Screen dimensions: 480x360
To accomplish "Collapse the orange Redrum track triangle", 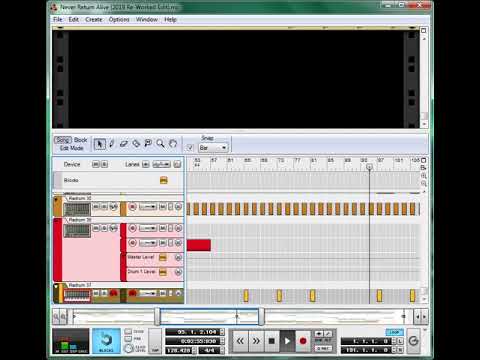I will pos(56,200).
